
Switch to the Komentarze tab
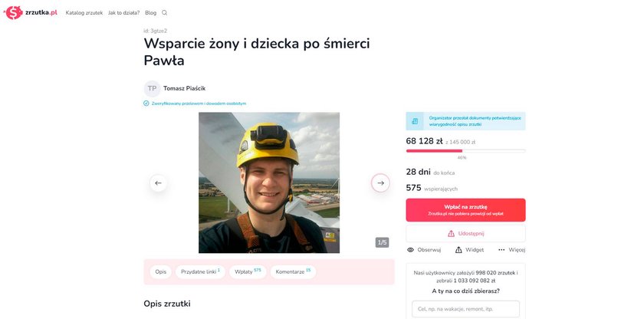coord(293,271)
